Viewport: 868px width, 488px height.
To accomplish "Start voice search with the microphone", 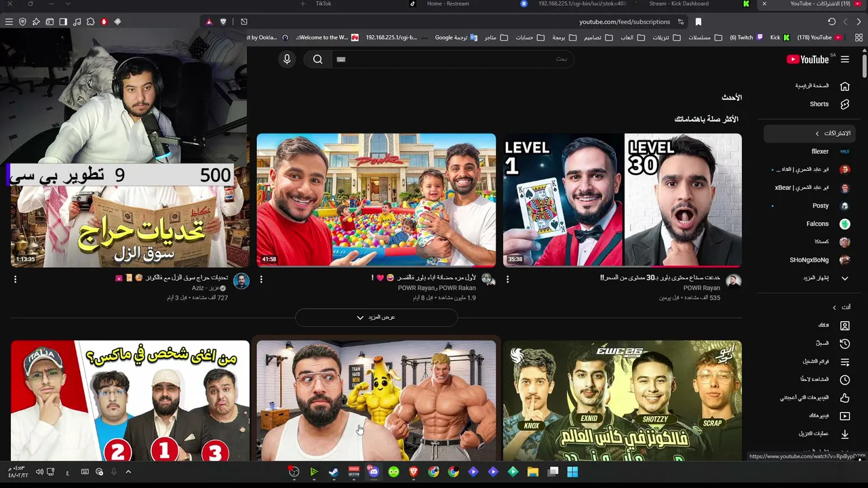I will (x=287, y=60).
